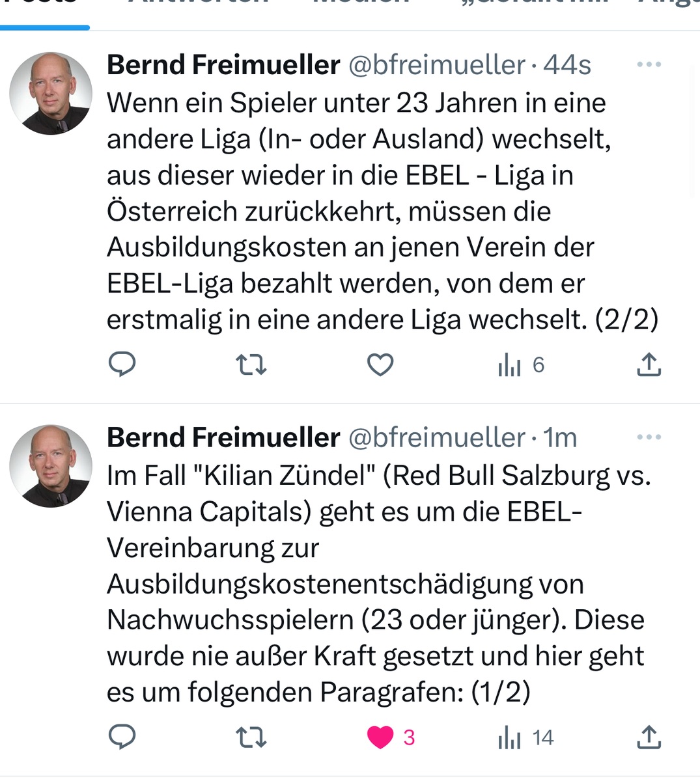The image size is (700, 781).
Task: Open more options for the (1/2) tweet
Action: pyautogui.click(x=649, y=437)
